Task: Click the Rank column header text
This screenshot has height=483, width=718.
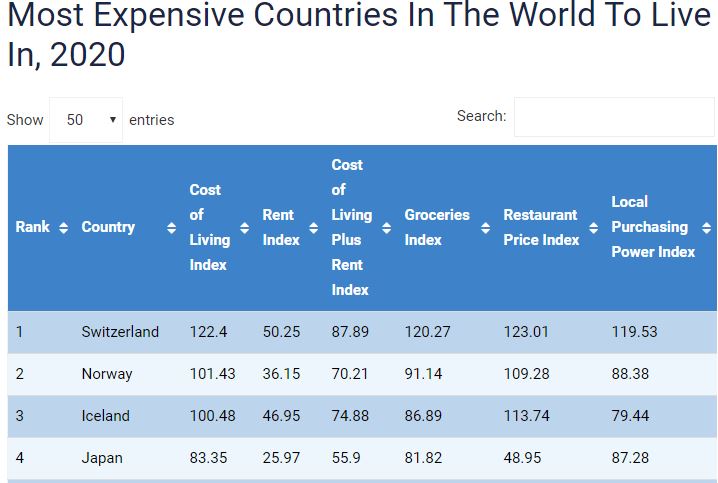Action: [33, 228]
